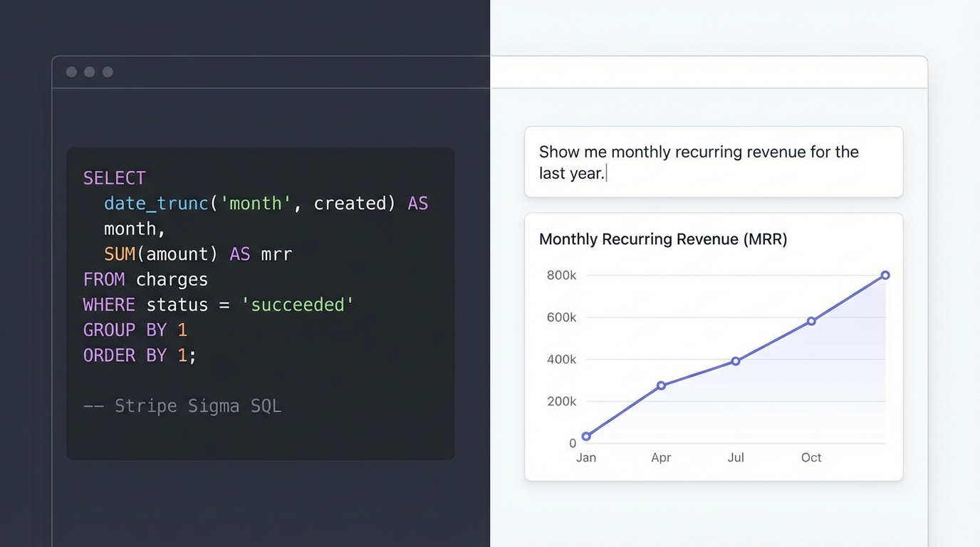Click the FROM charges table reference
The height and width of the screenshot is (547, 980).
point(145,278)
